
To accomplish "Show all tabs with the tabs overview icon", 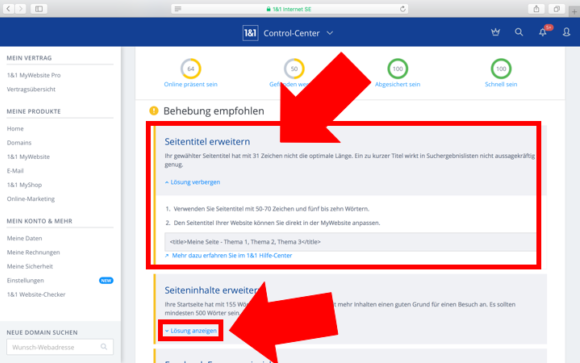I will tap(556, 9).
